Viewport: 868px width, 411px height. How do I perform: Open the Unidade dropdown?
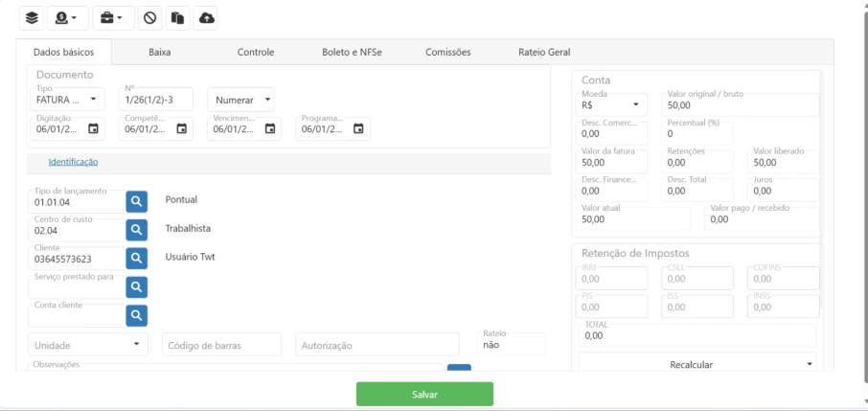88,345
